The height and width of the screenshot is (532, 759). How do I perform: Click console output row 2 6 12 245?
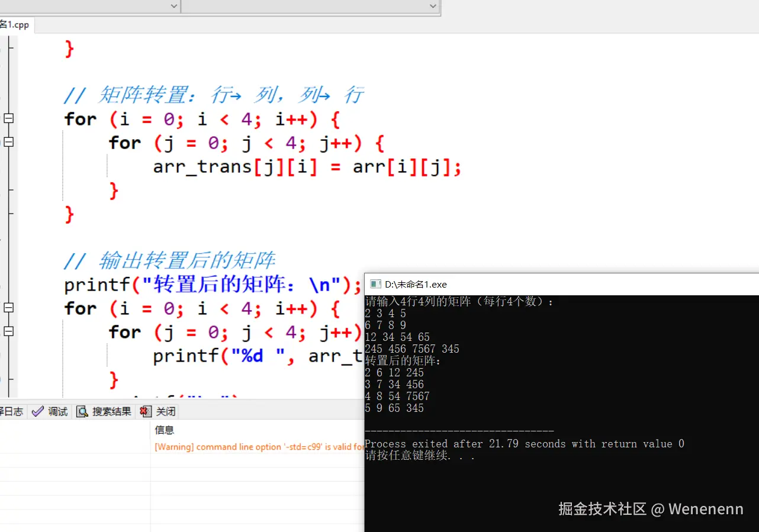click(x=394, y=372)
